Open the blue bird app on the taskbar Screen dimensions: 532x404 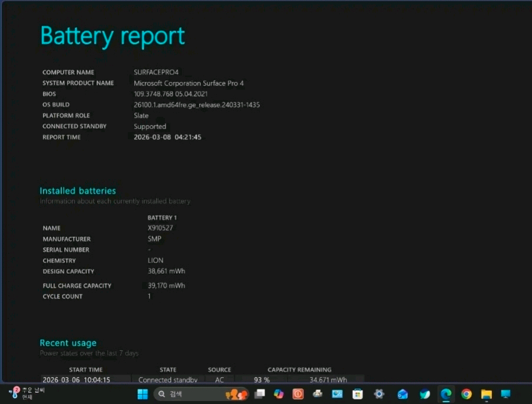424,393
